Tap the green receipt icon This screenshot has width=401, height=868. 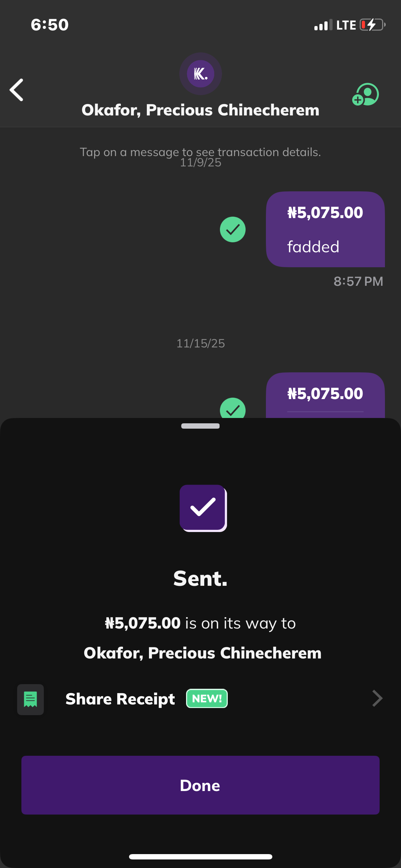click(x=30, y=699)
